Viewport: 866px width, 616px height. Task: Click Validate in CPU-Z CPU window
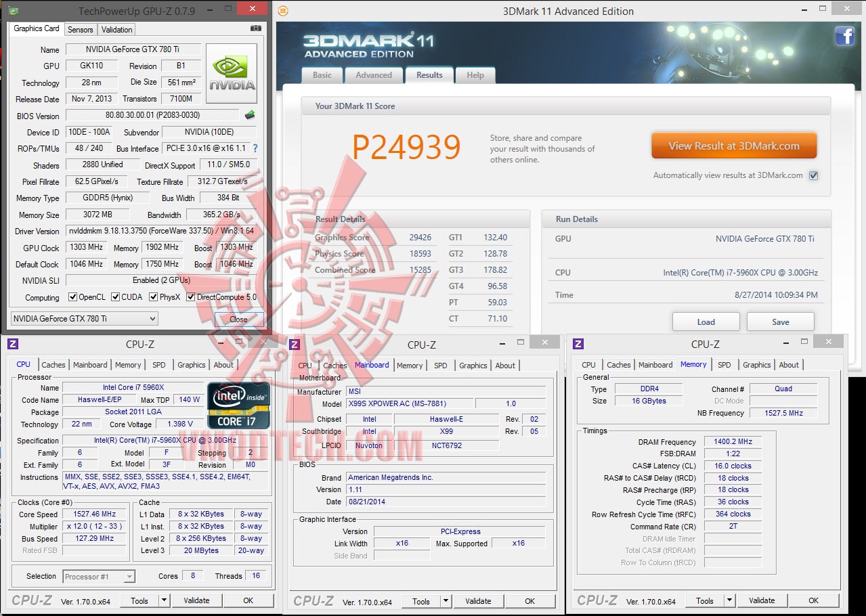click(x=196, y=600)
